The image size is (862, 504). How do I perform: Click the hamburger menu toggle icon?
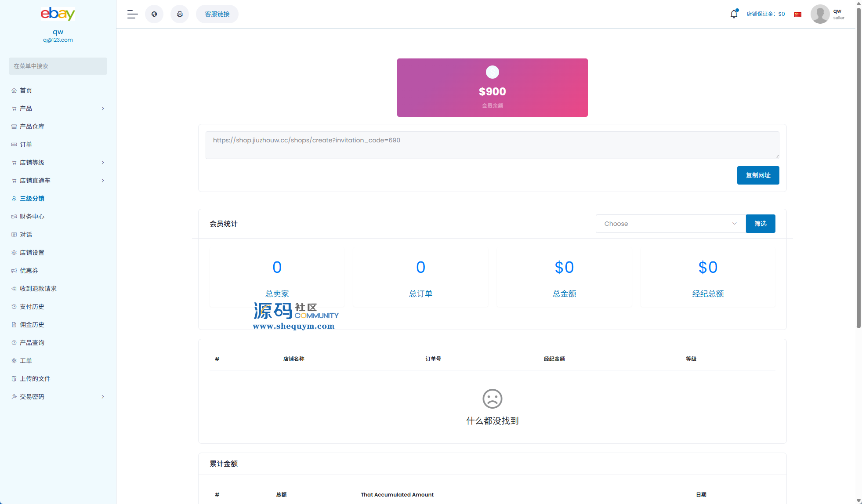tap(132, 14)
